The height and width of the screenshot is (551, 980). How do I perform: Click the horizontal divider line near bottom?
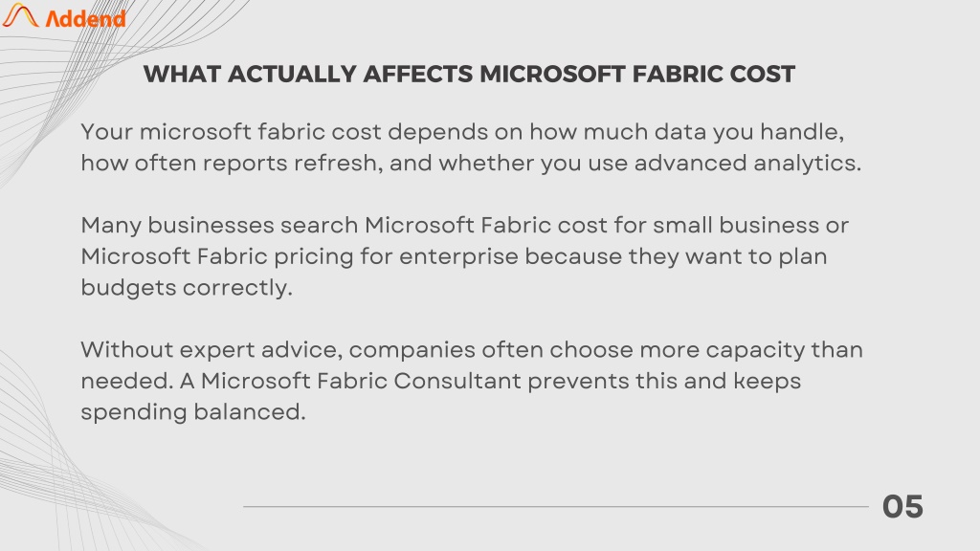click(556, 507)
